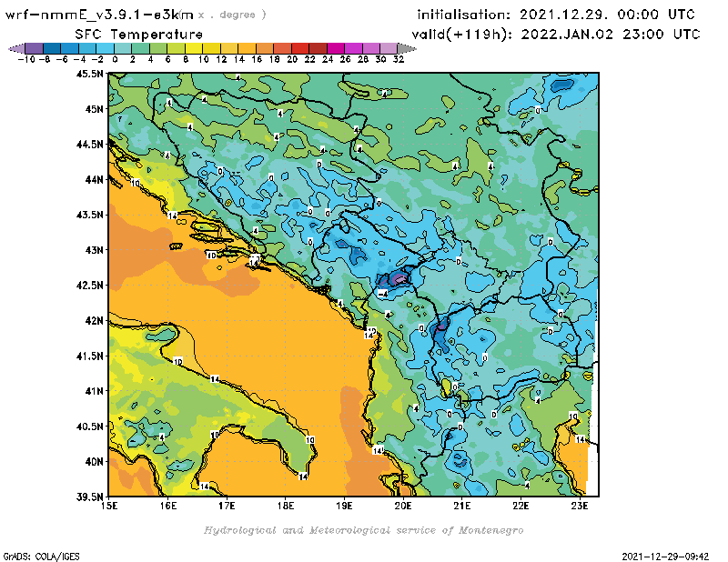Click the purple swatch between -10 and -8
Viewport: 728px width, 562px height.
click(35, 48)
